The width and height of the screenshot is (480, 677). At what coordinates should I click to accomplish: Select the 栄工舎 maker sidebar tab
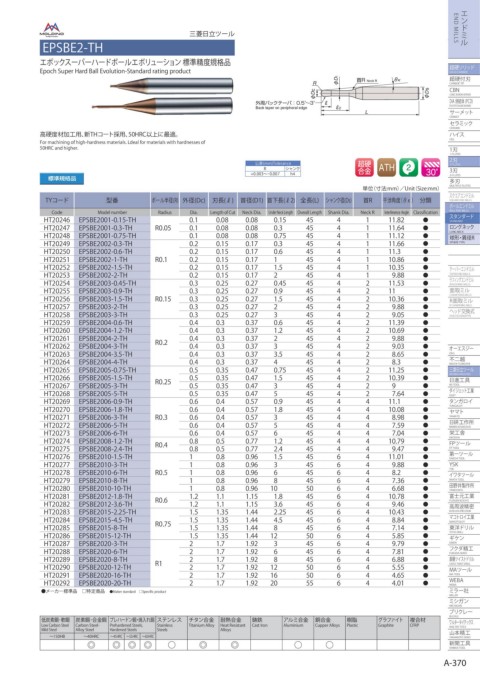pyautogui.click(x=464, y=433)
